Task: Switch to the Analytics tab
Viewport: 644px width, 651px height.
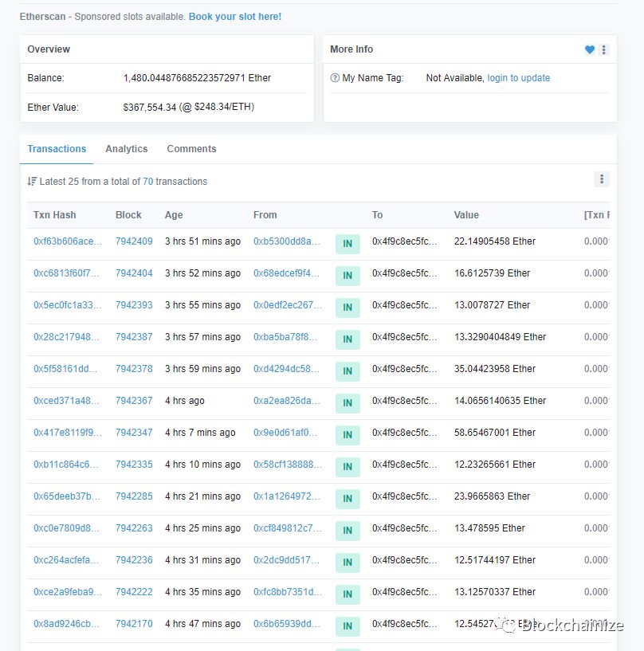Action: (x=126, y=148)
